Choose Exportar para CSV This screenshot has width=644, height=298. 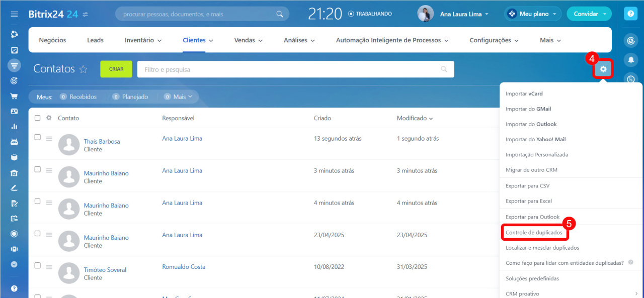(x=528, y=186)
